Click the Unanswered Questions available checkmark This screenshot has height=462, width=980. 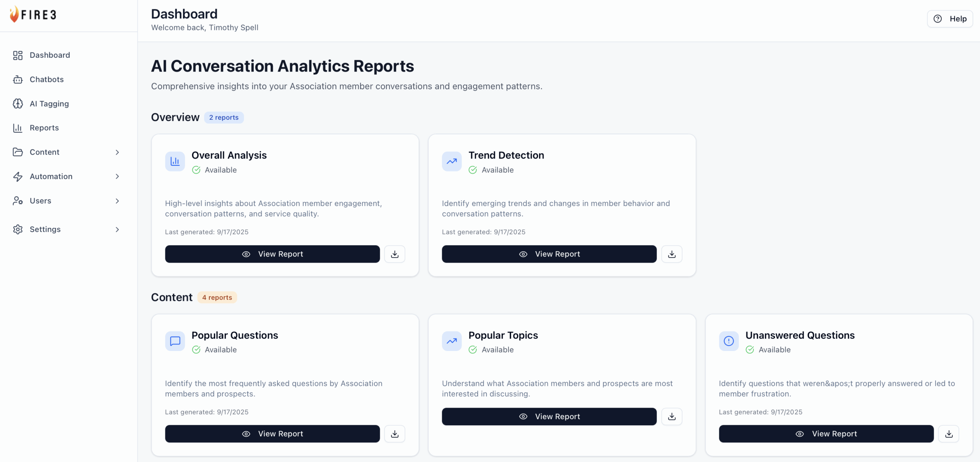coord(750,349)
